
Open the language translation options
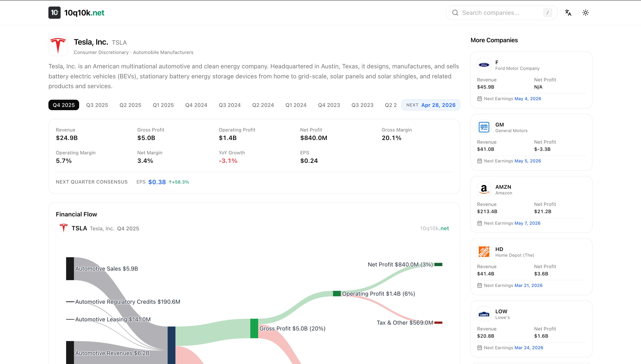click(x=568, y=12)
